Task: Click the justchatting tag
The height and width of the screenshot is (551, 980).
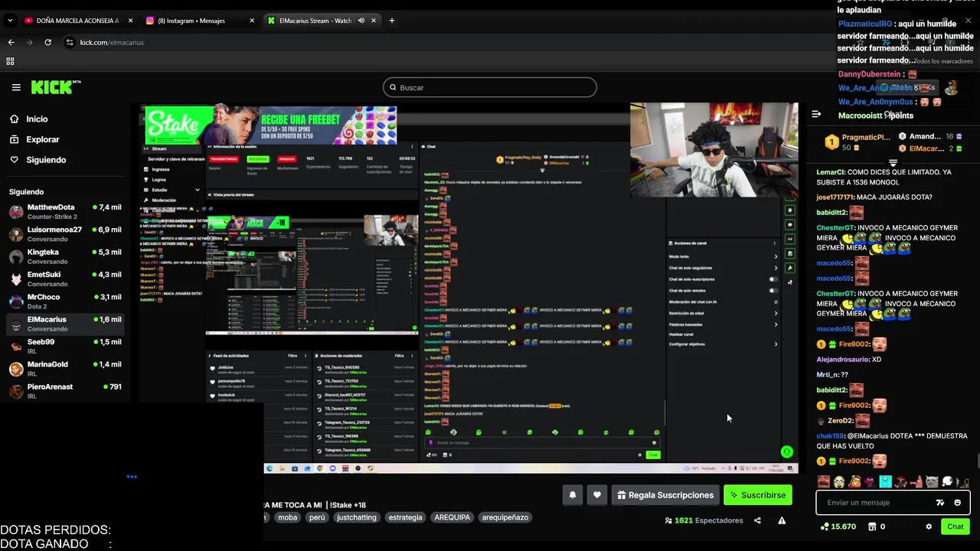Action: [x=357, y=517]
